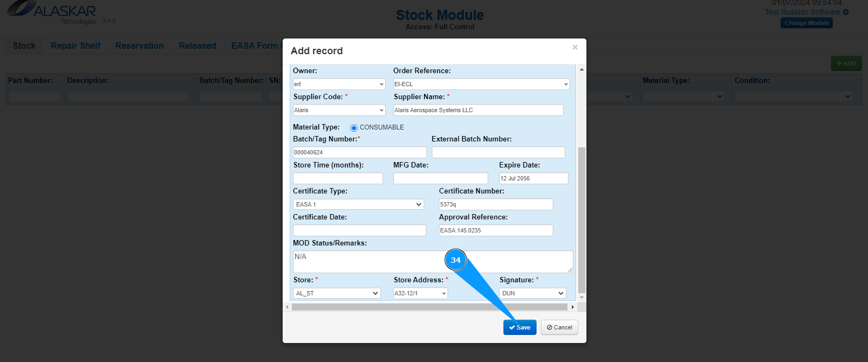Switch to the Repair Shelf tab
The width and height of the screenshot is (868, 362).
(75, 46)
